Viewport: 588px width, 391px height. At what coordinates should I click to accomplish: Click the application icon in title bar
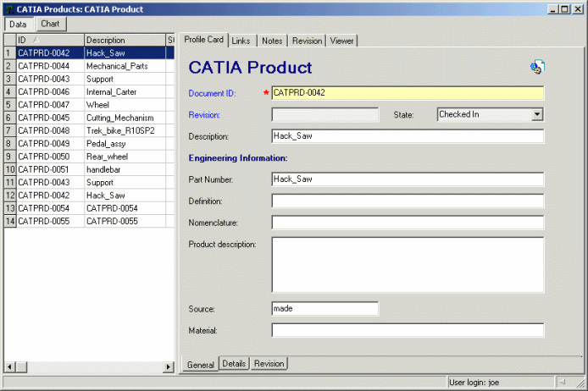pos(8,9)
